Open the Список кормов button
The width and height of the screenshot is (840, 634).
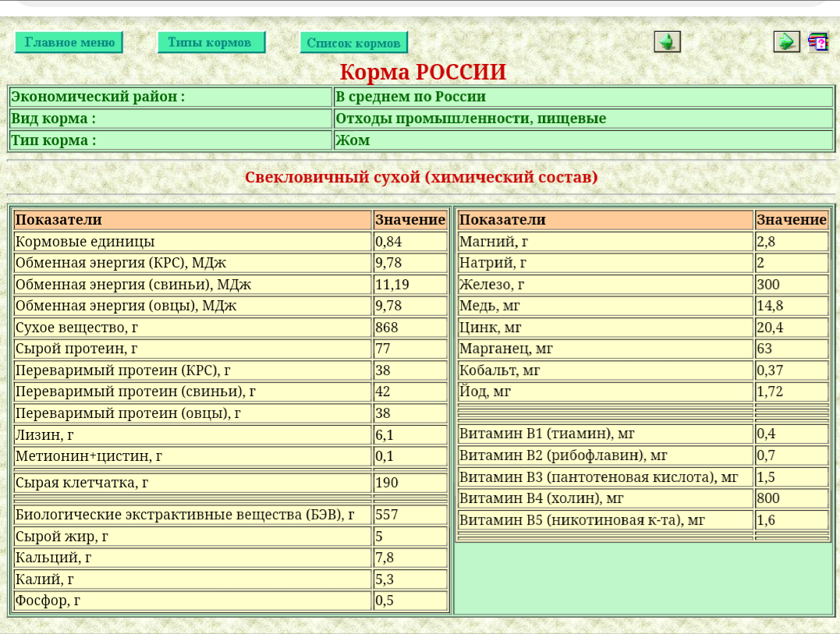coord(354,43)
